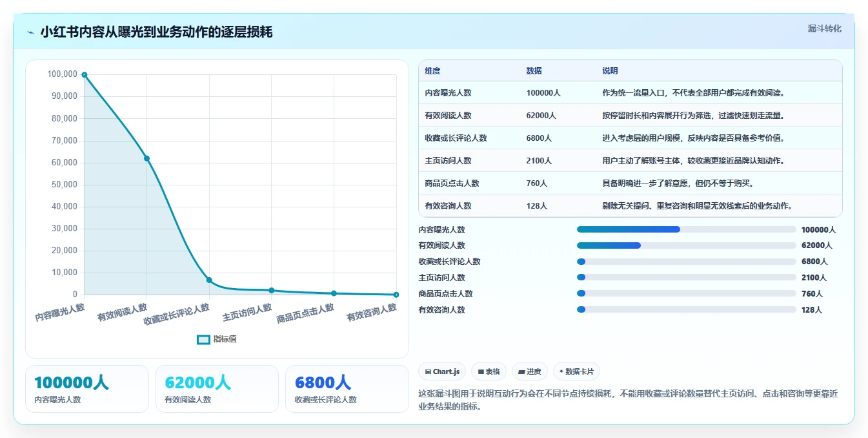Select the 主页访问人数 table row label
This screenshot has width=868, height=438.
pyautogui.click(x=448, y=161)
